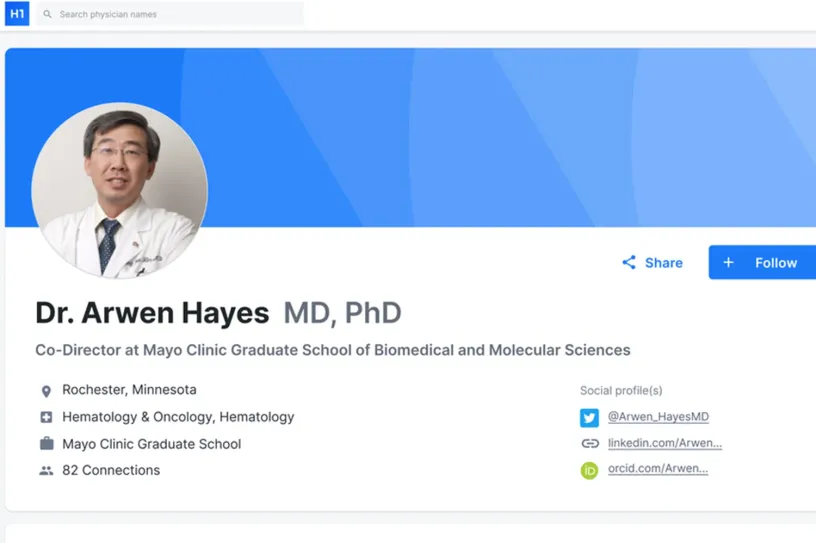Click the Share icon
This screenshot has width=816, height=543.
tap(629, 262)
